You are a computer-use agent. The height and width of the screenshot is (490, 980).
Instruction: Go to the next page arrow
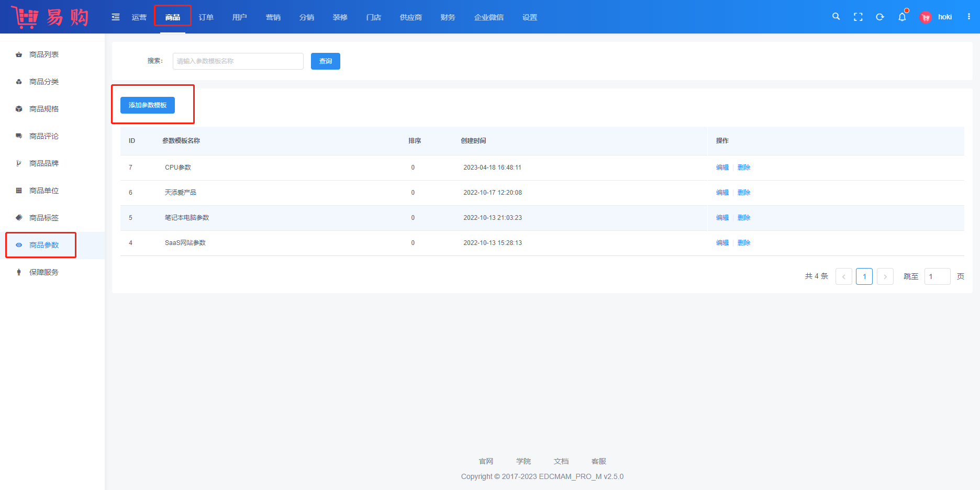click(x=885, y=276)
